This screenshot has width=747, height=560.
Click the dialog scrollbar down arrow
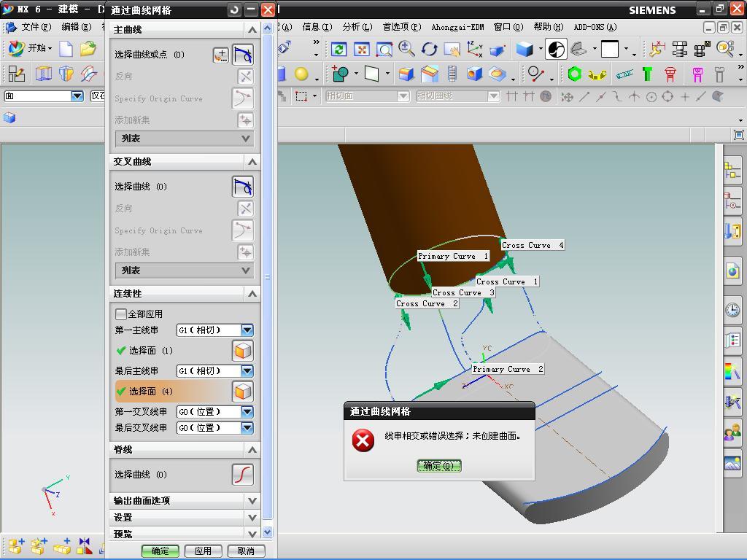pos(267,532)
